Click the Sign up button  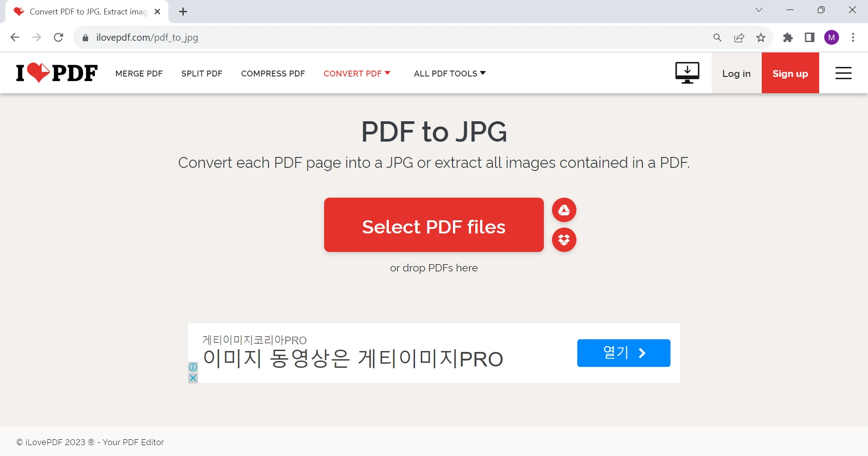pos(790,73)
